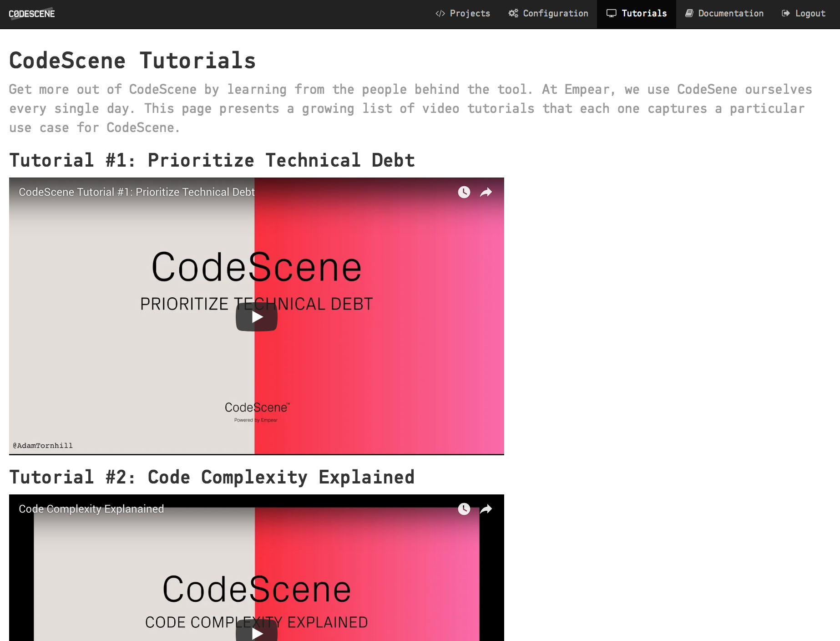Click Share arrow on Code Complexity video

[x=486, y=509]
